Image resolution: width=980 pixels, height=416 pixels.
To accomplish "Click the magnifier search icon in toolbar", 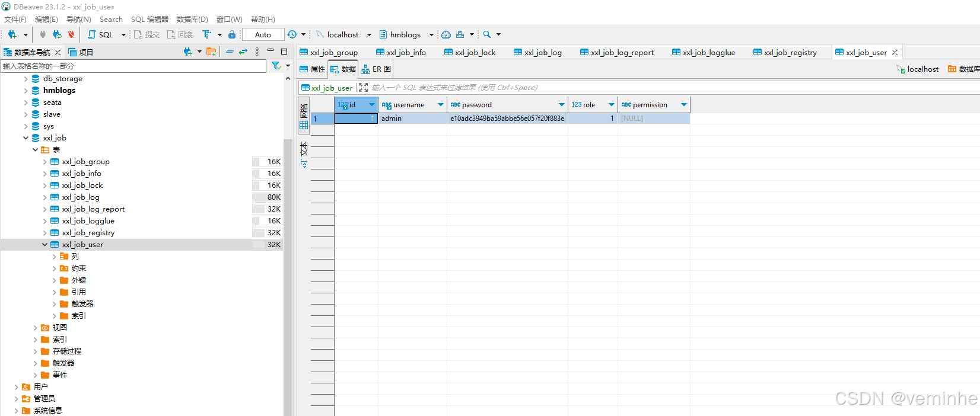I will [487, 34].
